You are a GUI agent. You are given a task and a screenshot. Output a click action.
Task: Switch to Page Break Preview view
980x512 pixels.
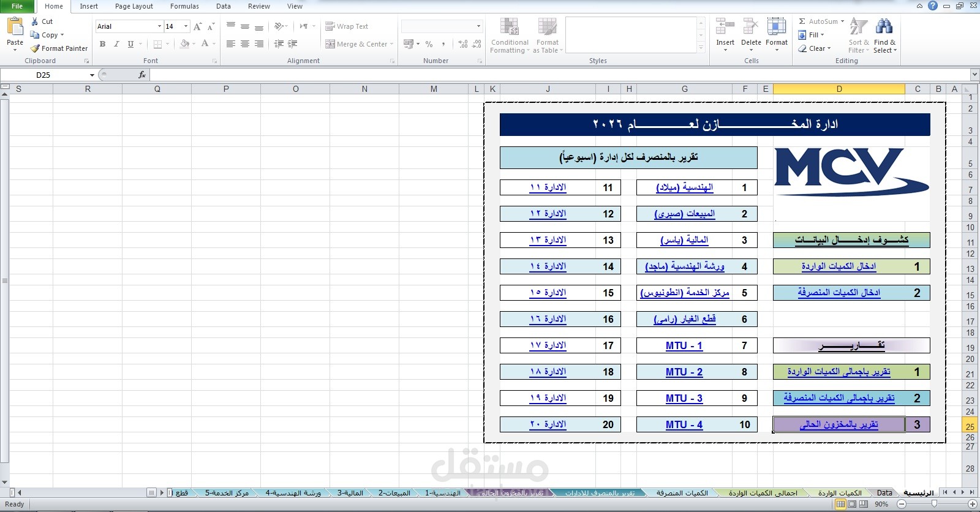[864, 504]
